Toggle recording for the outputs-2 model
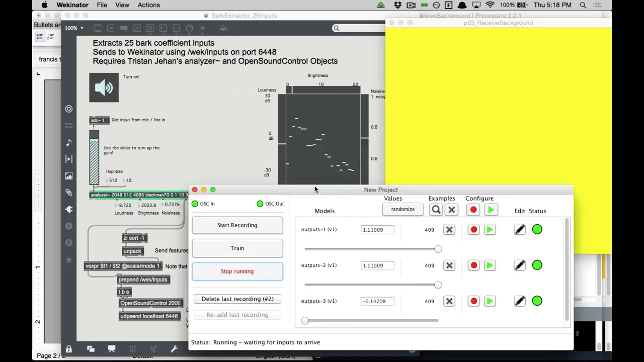 pyautogui.click(x=473, y=265)
